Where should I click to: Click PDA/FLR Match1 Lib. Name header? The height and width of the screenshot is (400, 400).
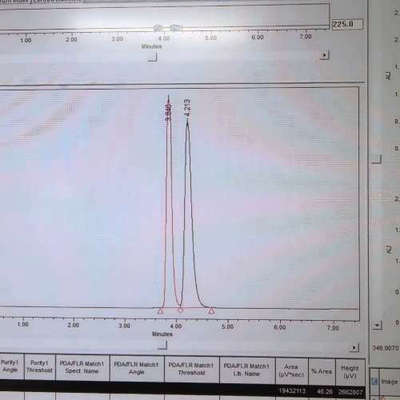point(247,370)
